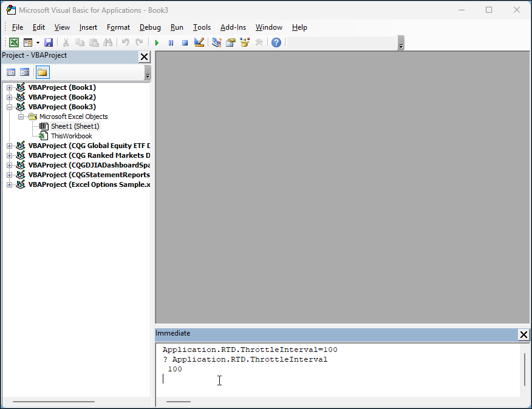The width and height of the screenshot is (532, 409).
Task: Select VBAProject (Book2) tree item
Action: [62, 97]
